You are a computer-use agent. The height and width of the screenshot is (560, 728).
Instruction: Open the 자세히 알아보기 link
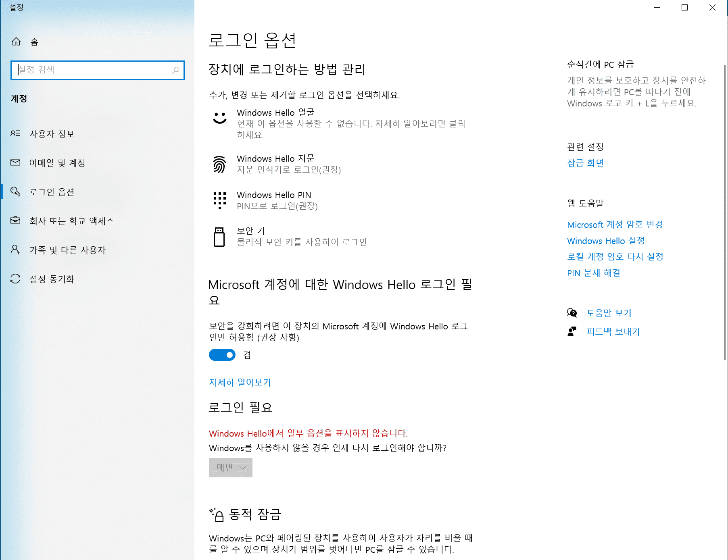click(x=240, y=382)
